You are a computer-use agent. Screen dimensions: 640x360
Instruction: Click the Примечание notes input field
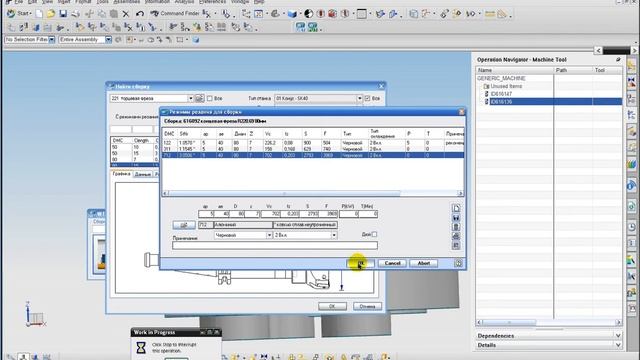[275, 245]
